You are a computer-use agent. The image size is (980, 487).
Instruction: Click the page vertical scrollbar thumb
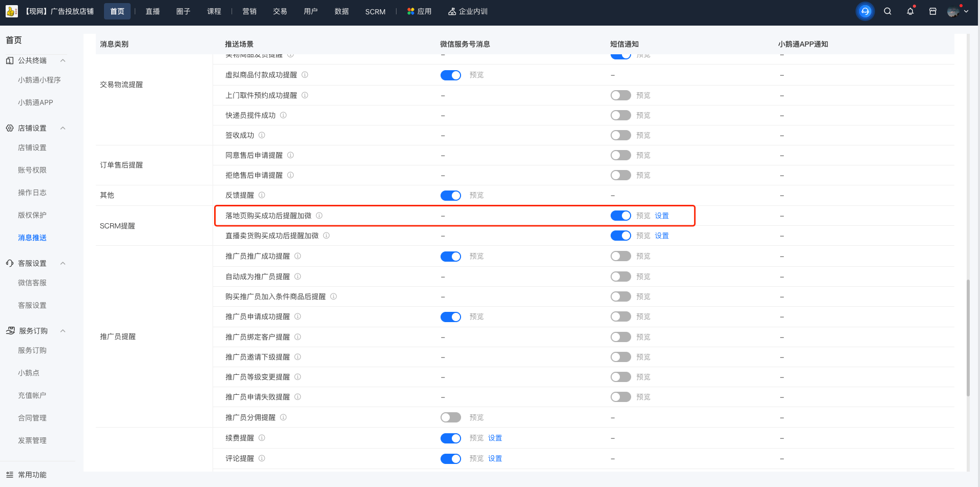(x=968, y=338)
